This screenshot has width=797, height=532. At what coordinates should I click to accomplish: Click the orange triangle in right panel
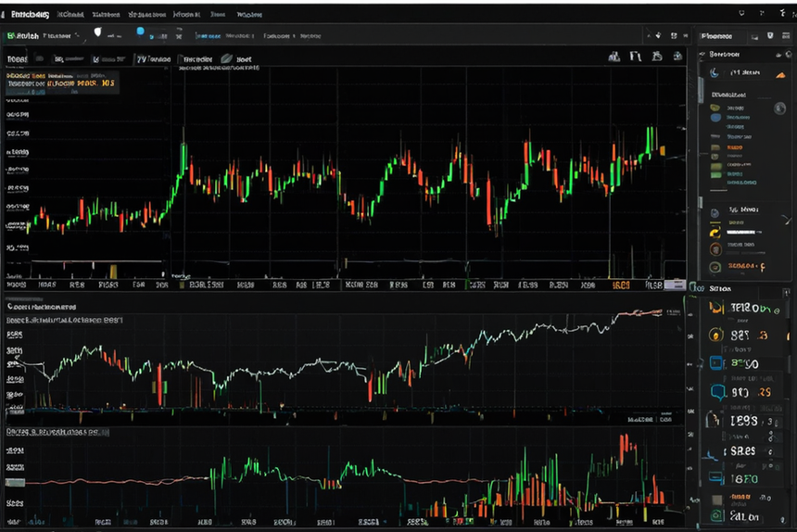(x=780, y=75)
